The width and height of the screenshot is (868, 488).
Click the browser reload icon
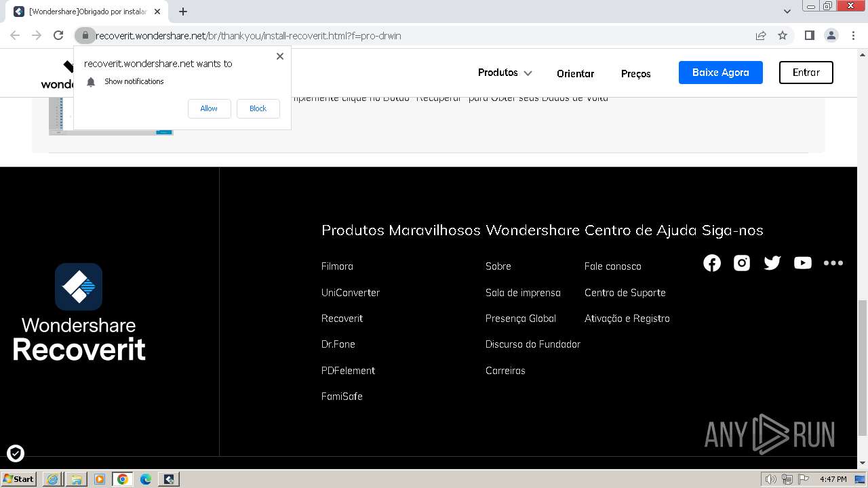pyautogui.click(x=58, y=35)
